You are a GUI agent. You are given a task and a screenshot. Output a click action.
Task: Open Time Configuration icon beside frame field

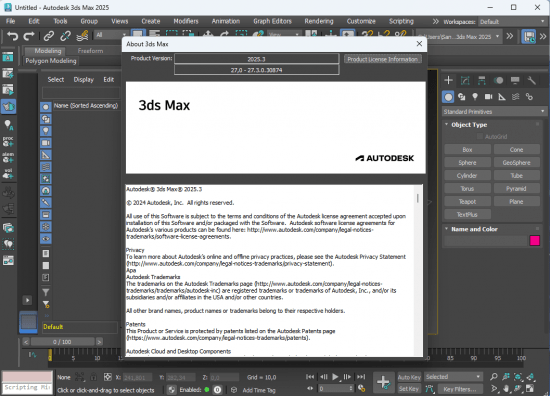coord(361,389)
